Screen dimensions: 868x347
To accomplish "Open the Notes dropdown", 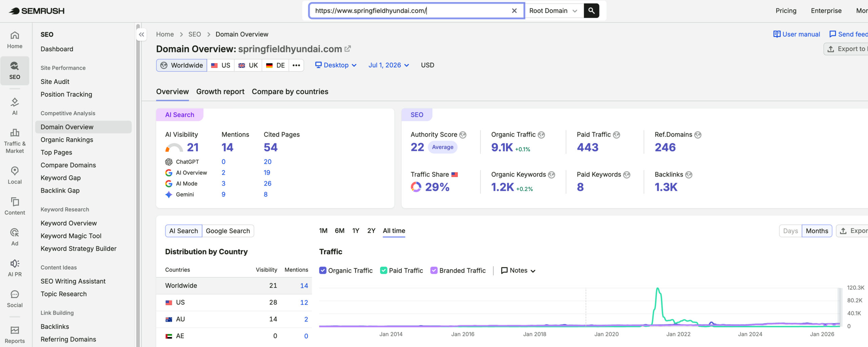I will point(518,270).
